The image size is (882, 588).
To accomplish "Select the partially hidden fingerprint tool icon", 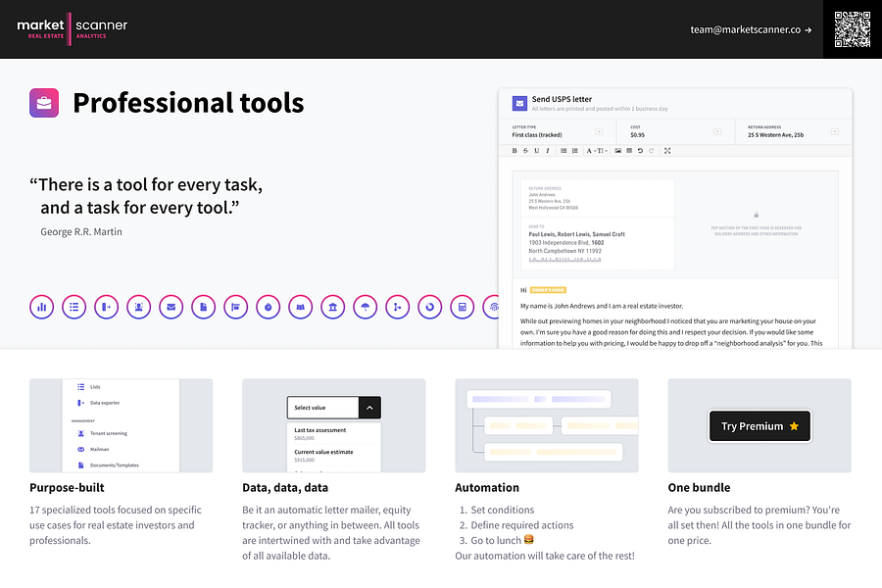I will (491, 307).
